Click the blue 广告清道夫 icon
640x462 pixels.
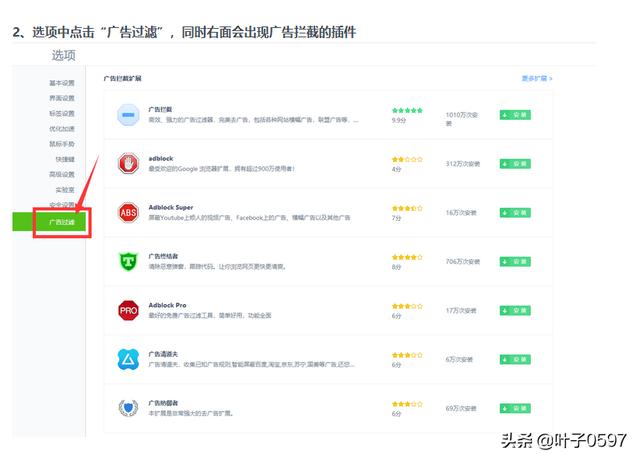[x=128, y=359]
